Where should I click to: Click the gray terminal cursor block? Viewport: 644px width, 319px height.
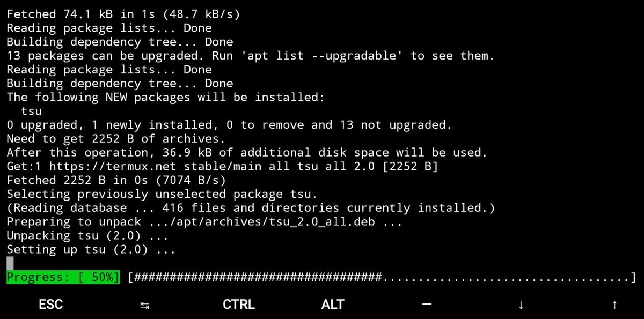(x=10, y=263)
